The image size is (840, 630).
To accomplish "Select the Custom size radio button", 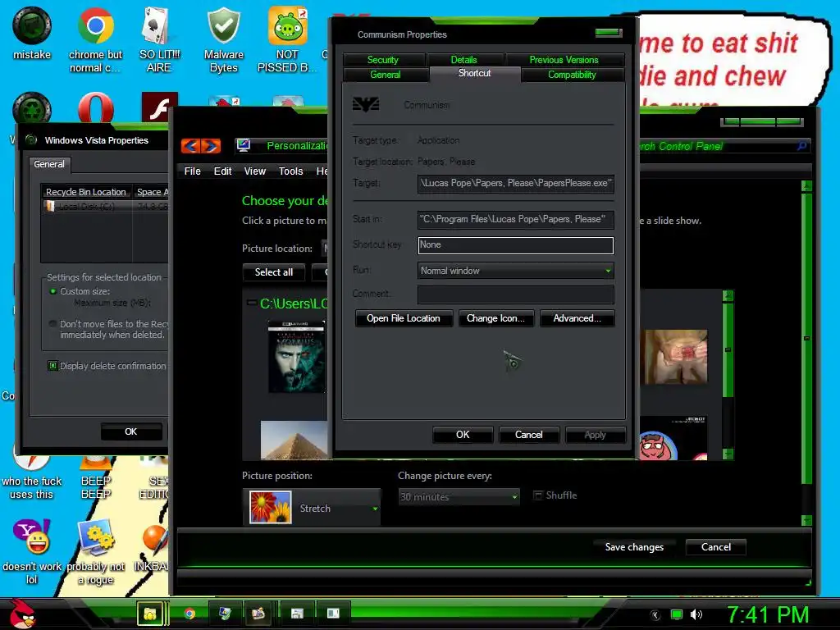I will (53, 291).
